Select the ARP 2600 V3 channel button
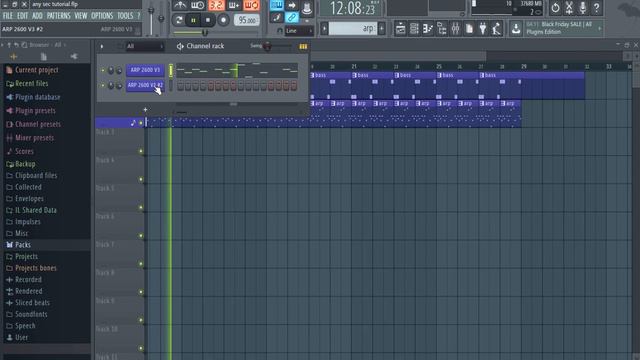The width and height of the screenshot is (640, 360). [x=145, y=70]
